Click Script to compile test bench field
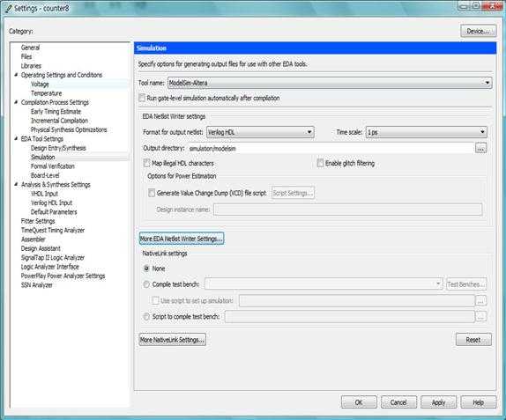This screenshot has width=506, height=420. pyautogui.click(x=349, y=316)
